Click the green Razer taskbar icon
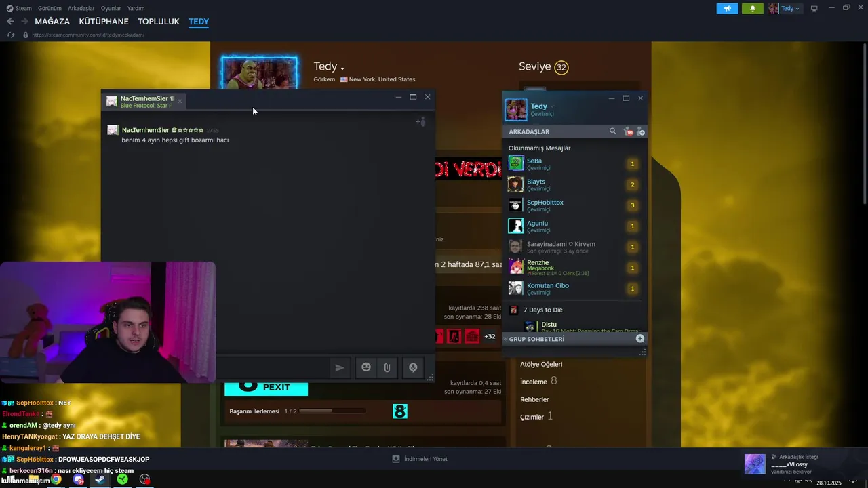The width and height of the screenshot is (868, 488). (122, 479)
